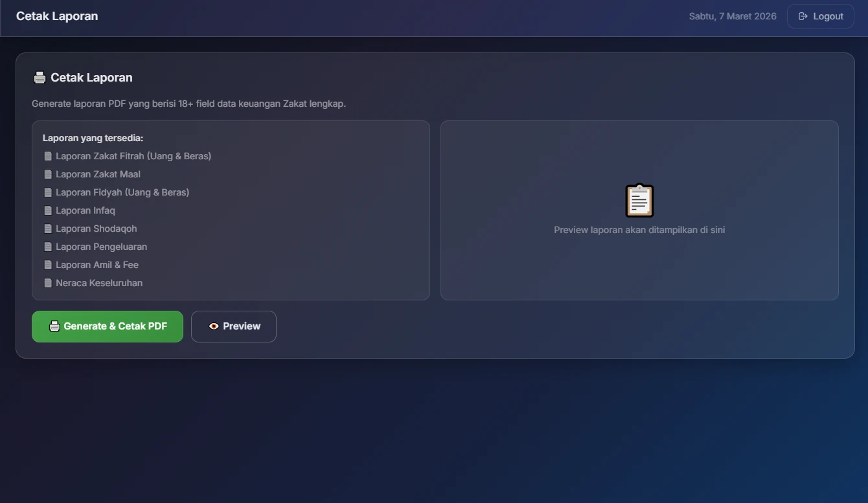
Task: Click the document icon beside Laporan Fidyah
Action: [x=48, y=192]
